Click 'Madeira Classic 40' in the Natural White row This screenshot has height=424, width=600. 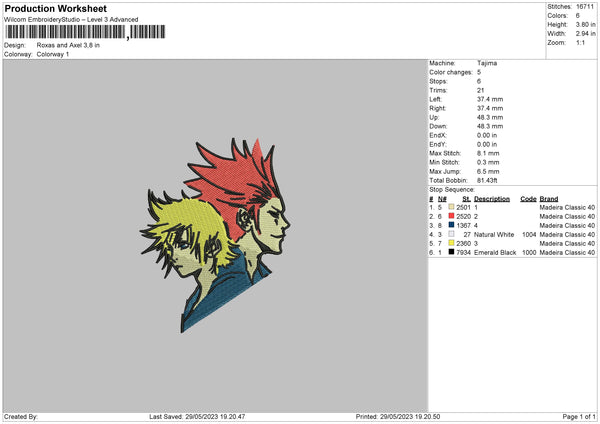(567, 235)
